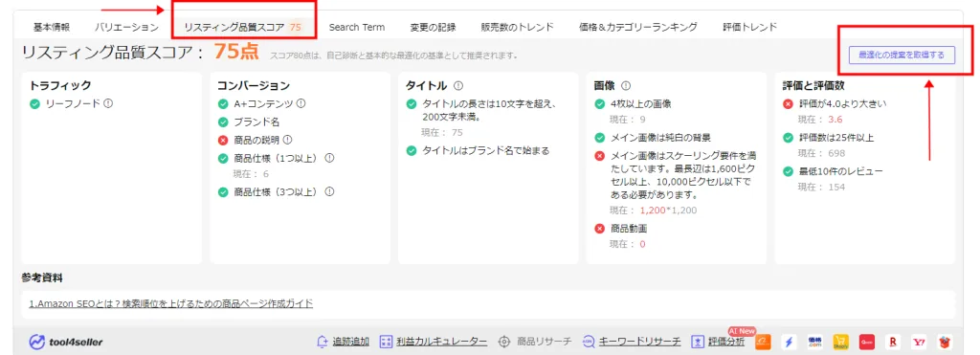Click the 評価分析 star icon

pos(698,342)
